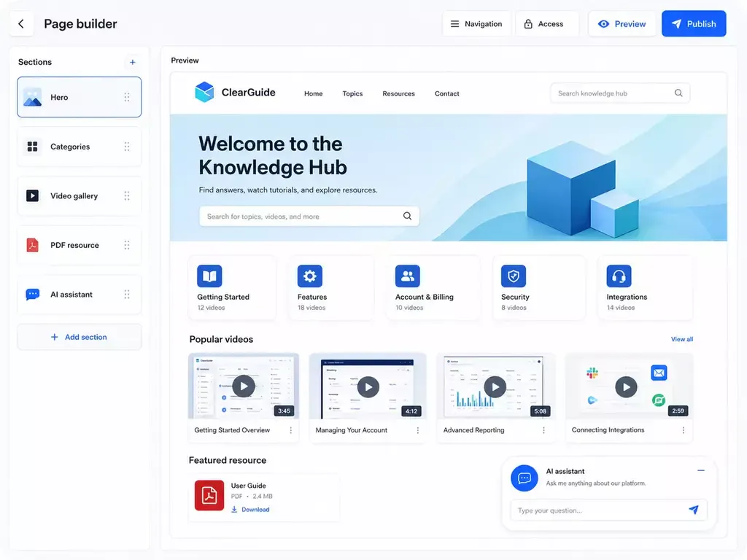This screenshot has width=747, height=560.
Task: Open options menu for Connecting Integrations video
Action: [683, 430]
